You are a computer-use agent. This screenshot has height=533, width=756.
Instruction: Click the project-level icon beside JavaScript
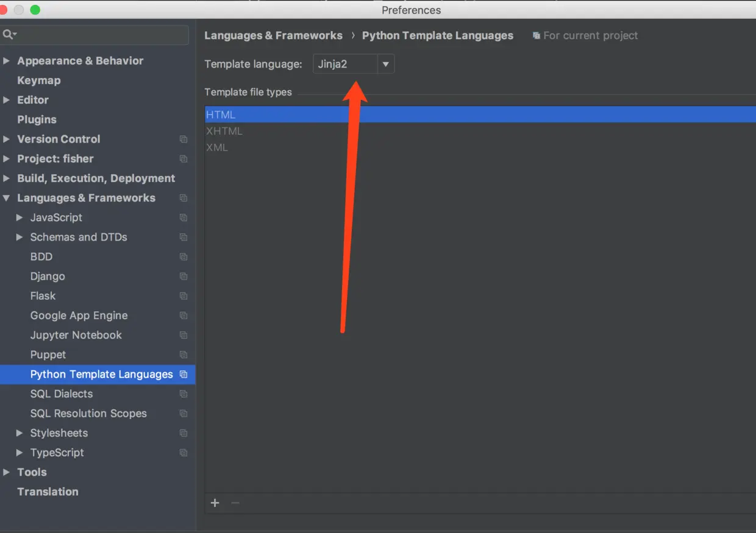(183, 217)
